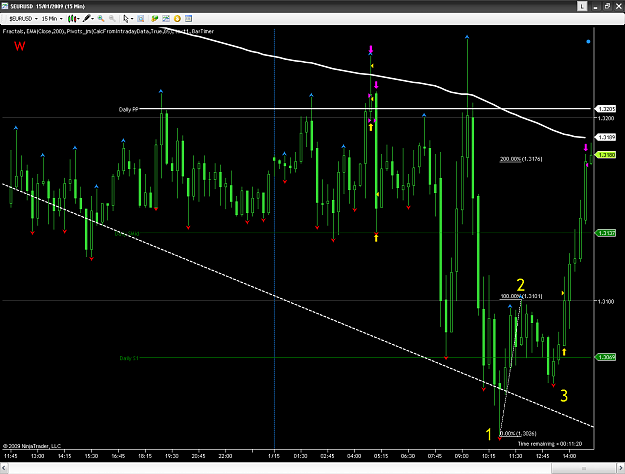The width and height of the screenshot is (625, 474).
Task: Click the left arrow on horizontal scrollbar
Action: click(x=4, y=468)
